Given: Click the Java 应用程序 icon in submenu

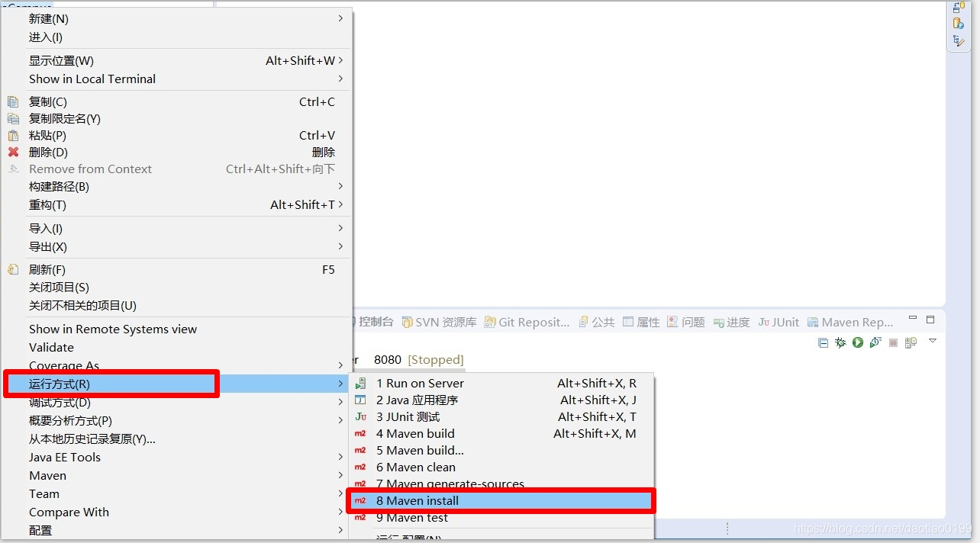Looking at the screenshot, I should point(360,400).
